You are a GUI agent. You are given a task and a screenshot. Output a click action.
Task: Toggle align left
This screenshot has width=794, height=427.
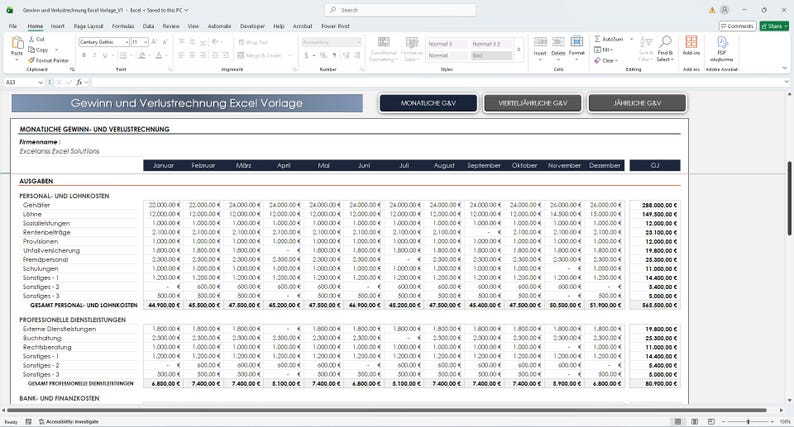coord(181,55)
